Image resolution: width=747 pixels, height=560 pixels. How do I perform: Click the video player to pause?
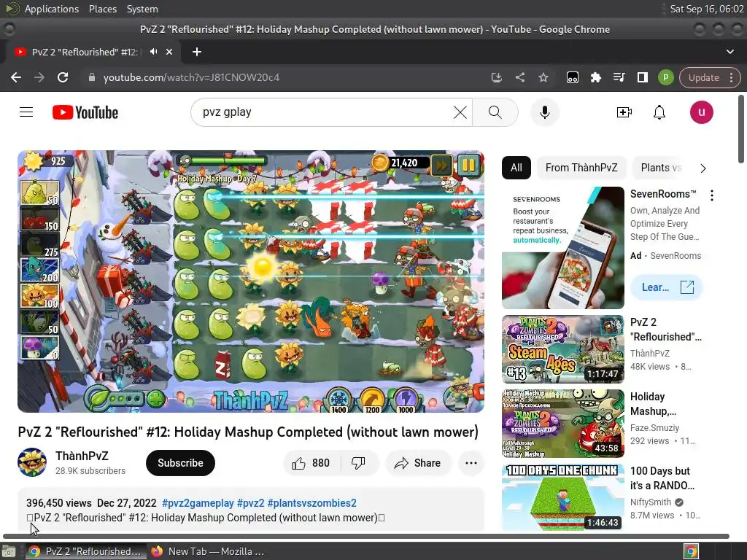pyautogui.click(x=251, y=281)
